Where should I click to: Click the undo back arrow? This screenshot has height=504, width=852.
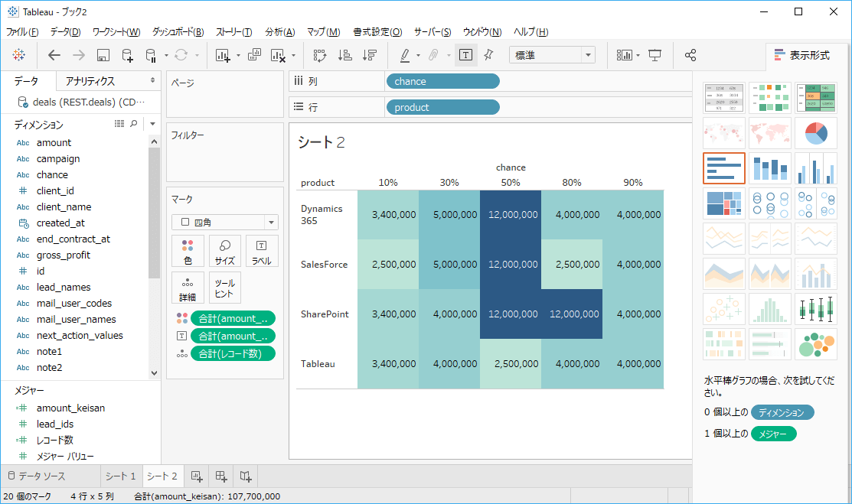[54, 55]
